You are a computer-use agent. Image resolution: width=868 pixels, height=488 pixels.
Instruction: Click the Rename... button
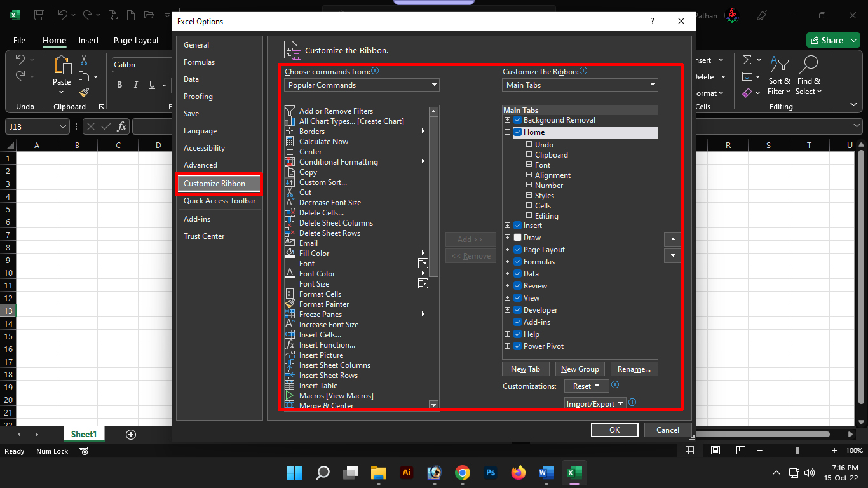tap(634, 369)
